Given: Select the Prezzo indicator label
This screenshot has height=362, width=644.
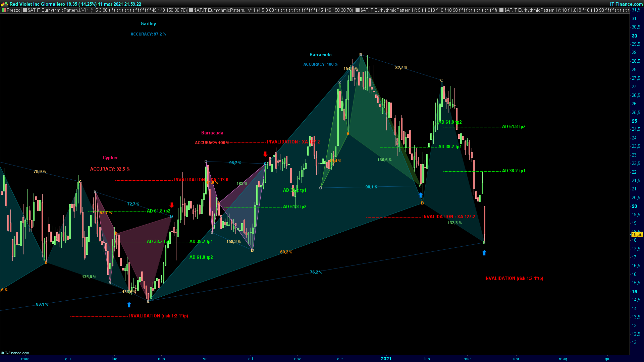Looking at the screenshot, I should pyautogui.click(x=13, y=10).
